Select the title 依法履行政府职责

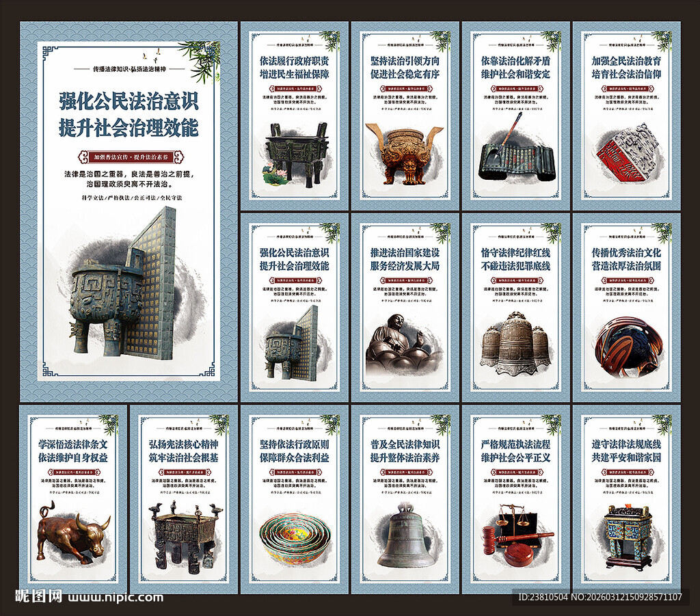click(295, 61)
